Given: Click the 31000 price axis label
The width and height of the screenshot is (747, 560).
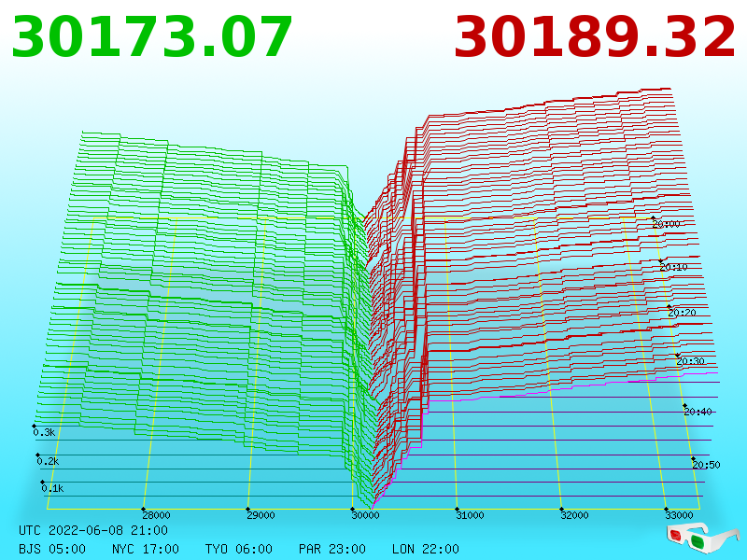Looking at the screenshot, I should [471, 515].
